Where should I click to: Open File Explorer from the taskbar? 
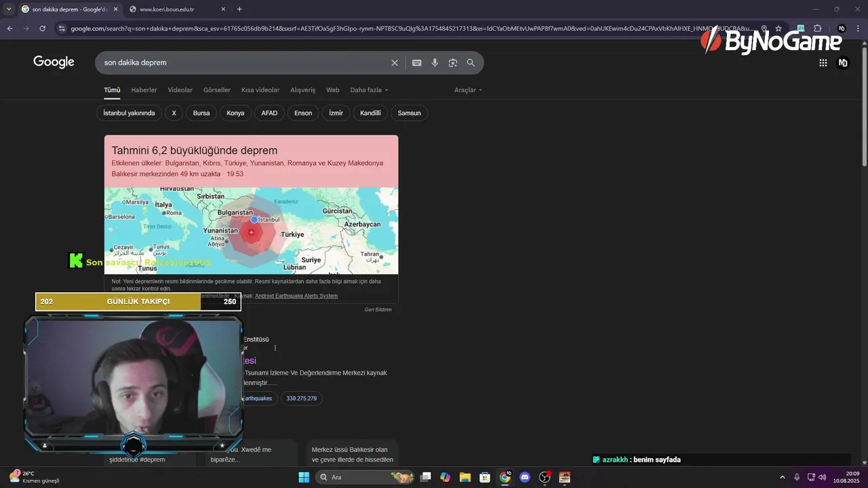point(465,477)
